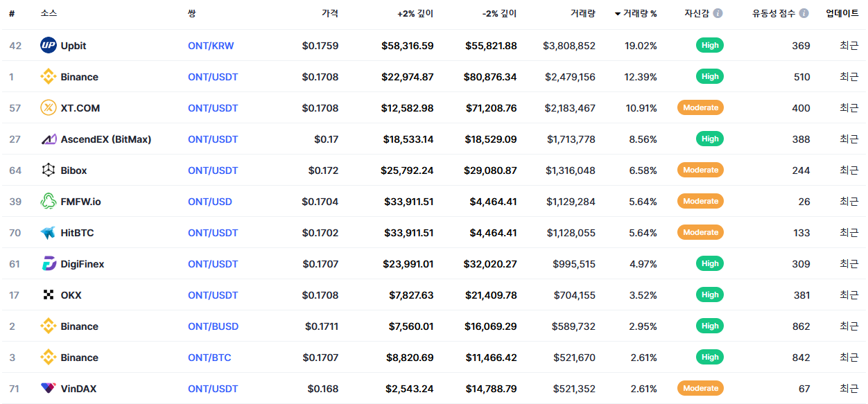Viewport: 868px width, 404px height.
Task: Open ONT/BTC trading pair link
Action: pos(209,358)
